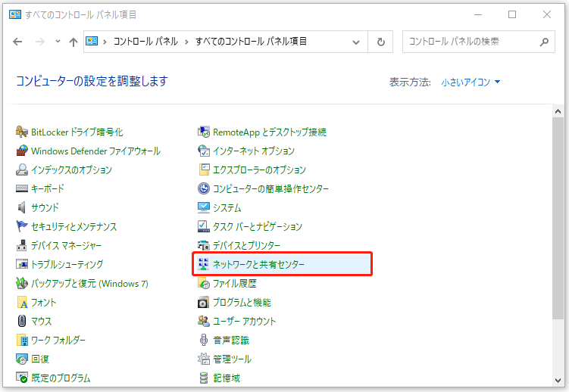Click the 管理ツール gear icon
This screenshot has width=569, height=392.
pos(204,359)
